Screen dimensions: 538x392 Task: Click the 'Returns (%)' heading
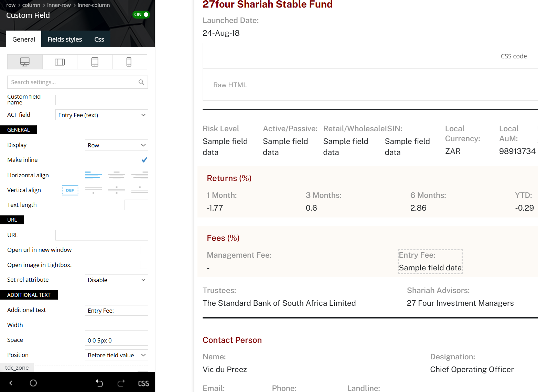pyautogui.click(x=229, y=178)
